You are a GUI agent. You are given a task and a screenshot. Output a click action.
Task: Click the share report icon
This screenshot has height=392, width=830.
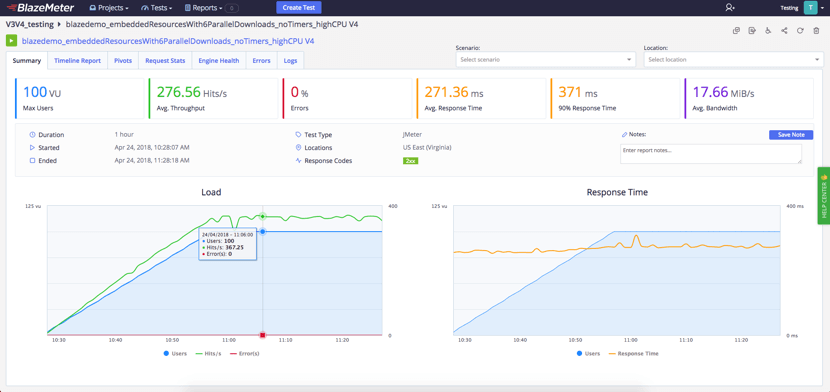point(784,31)
